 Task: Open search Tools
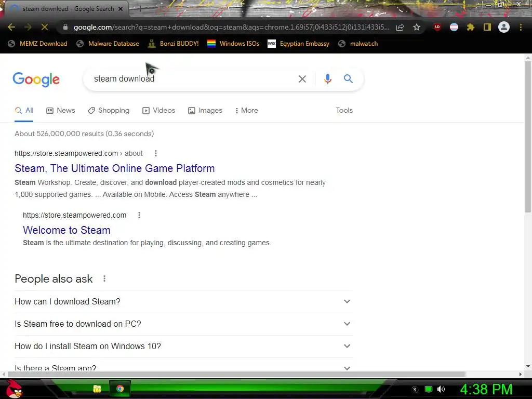point(344,111)
